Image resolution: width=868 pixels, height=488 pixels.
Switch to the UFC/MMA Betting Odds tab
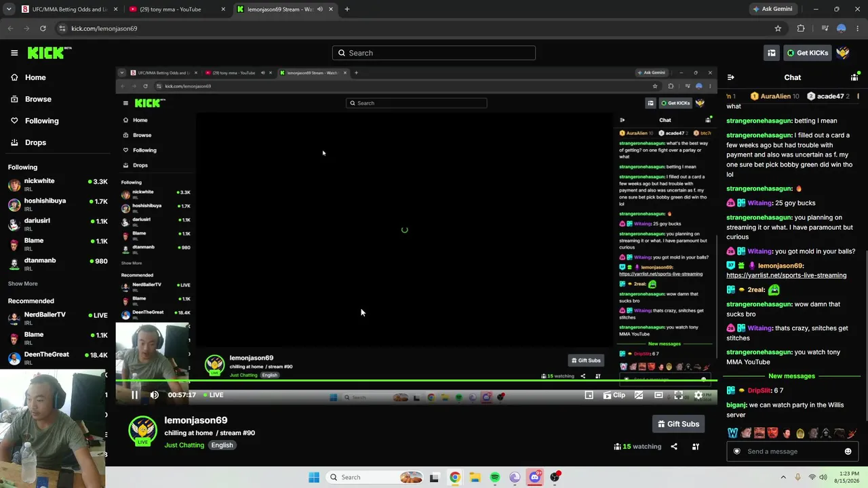(x=70, y=9)
